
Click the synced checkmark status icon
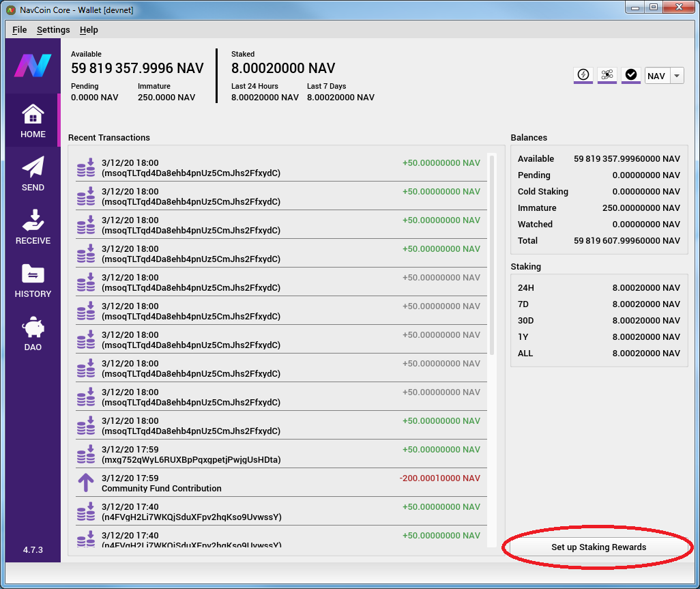pos(631,75)
